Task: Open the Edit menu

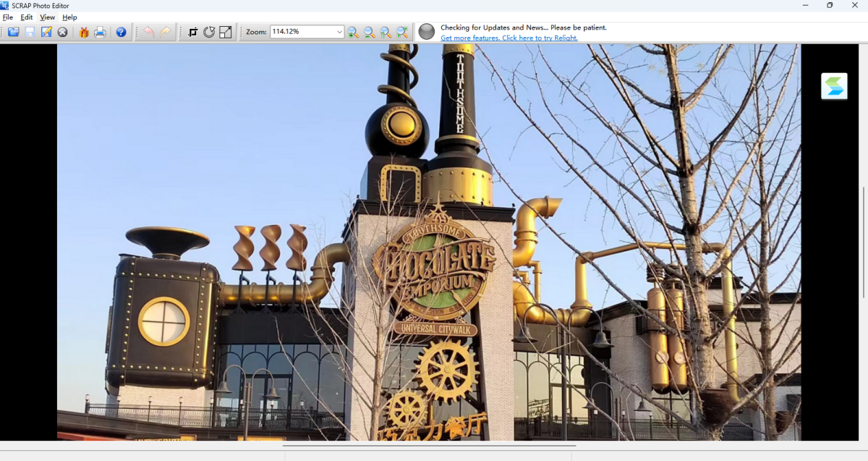Action: pyautogui.click(x=27, y=17)
